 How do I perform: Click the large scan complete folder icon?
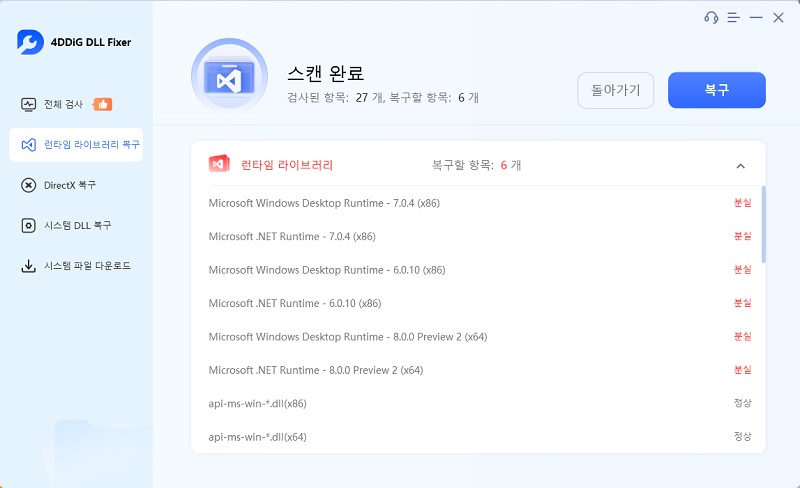pyautogui.click(x=230, y=77)
